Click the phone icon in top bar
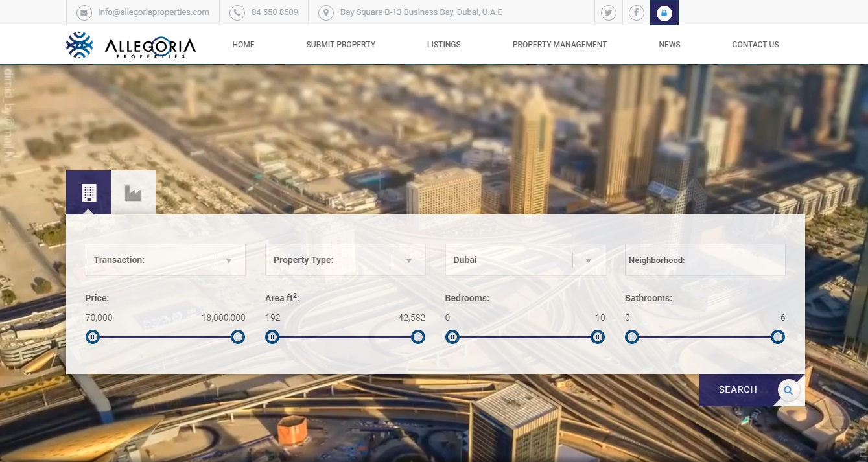 coord(237,12)
